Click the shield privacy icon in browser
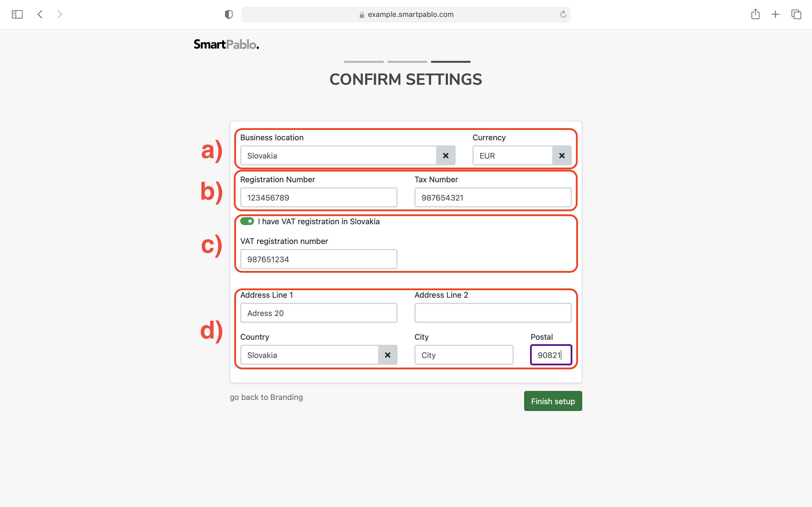The width and height of the screenshot is (812, 507). (229, 15)
